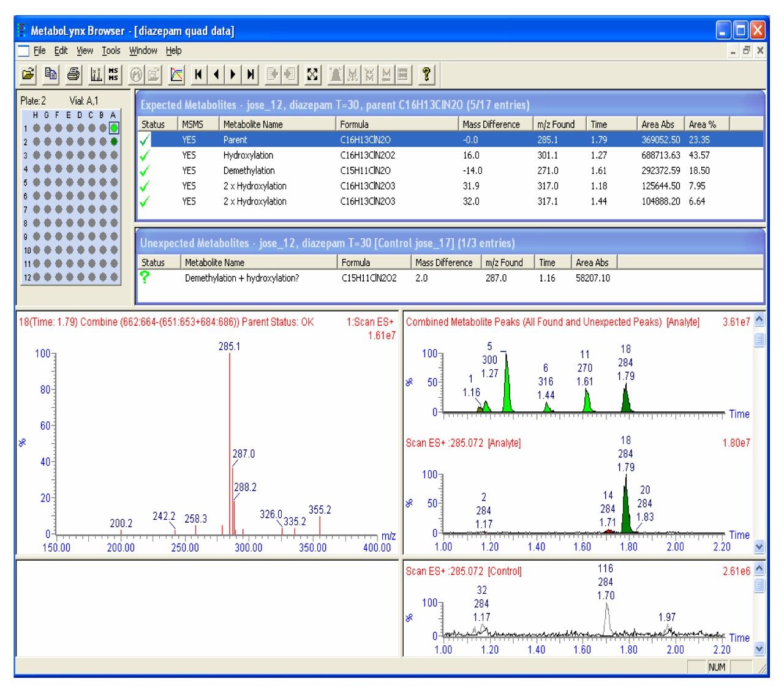784x693 pixels.
Task: Click the scrollbar thumb in combined peaks pane
Action: click(759, 340)
